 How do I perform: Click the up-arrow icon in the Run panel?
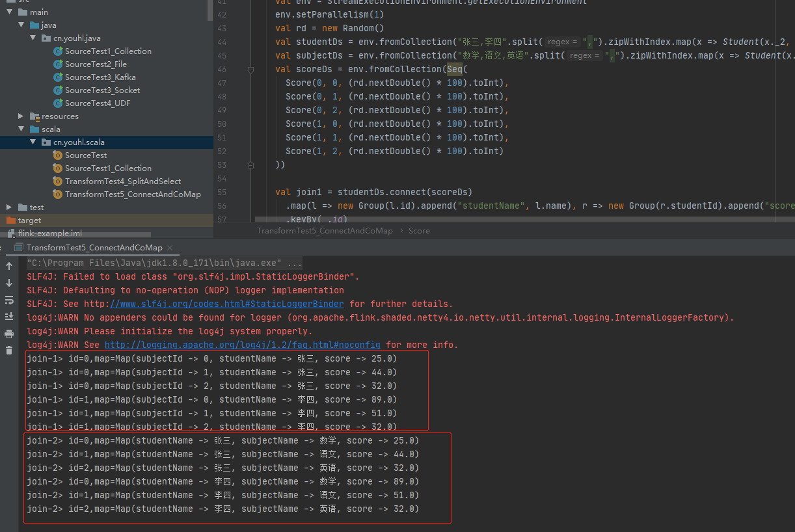(9, 266)
